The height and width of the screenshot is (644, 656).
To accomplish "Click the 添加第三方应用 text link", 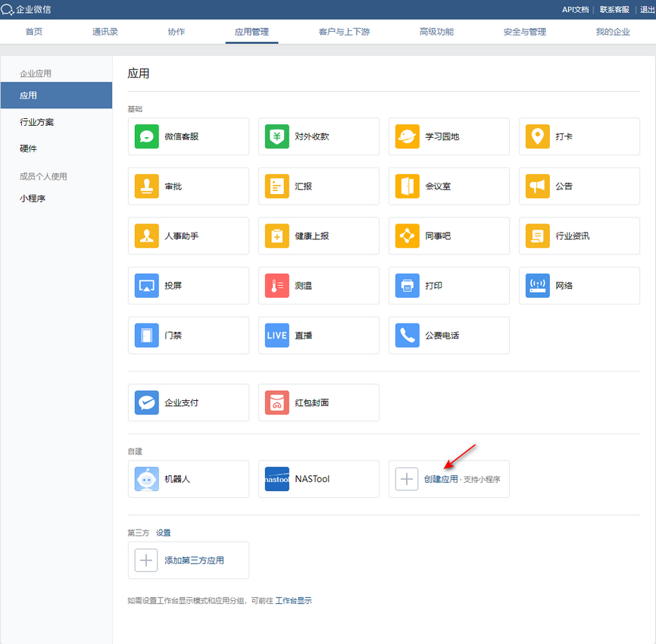I will 194,561.
